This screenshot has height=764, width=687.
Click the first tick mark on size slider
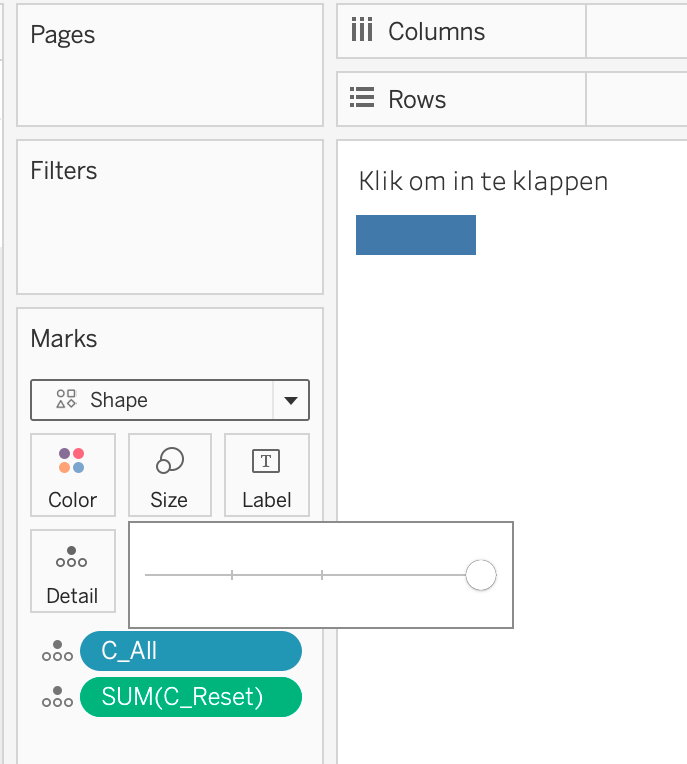(232, 575)
